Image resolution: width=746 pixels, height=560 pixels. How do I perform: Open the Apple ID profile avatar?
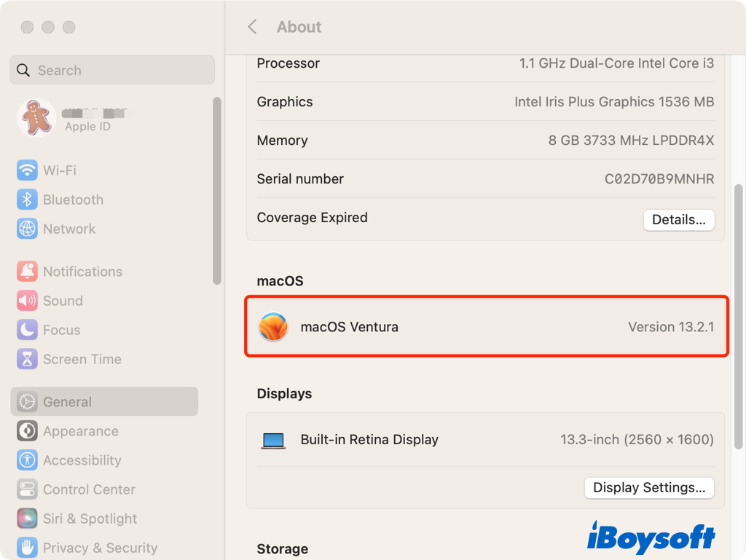point(36,118)
